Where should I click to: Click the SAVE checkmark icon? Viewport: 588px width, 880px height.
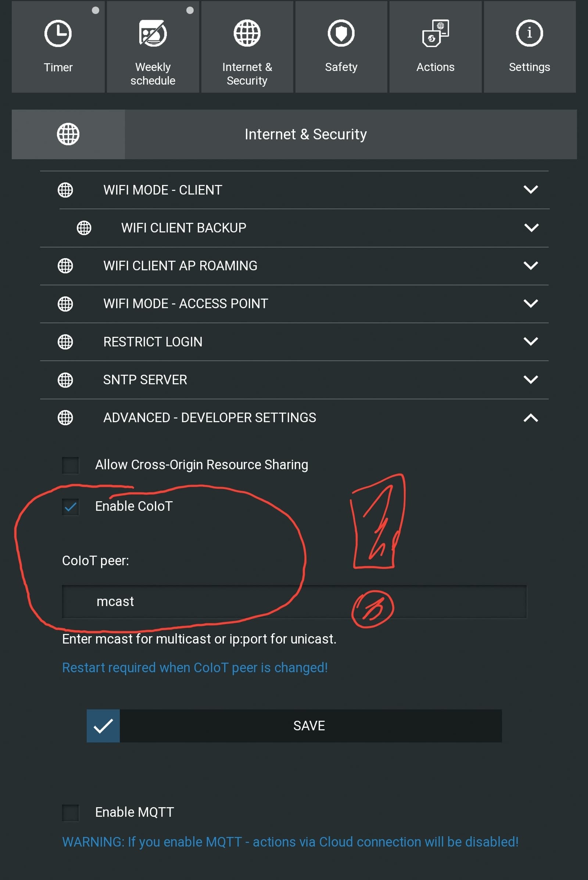(103, 726)
